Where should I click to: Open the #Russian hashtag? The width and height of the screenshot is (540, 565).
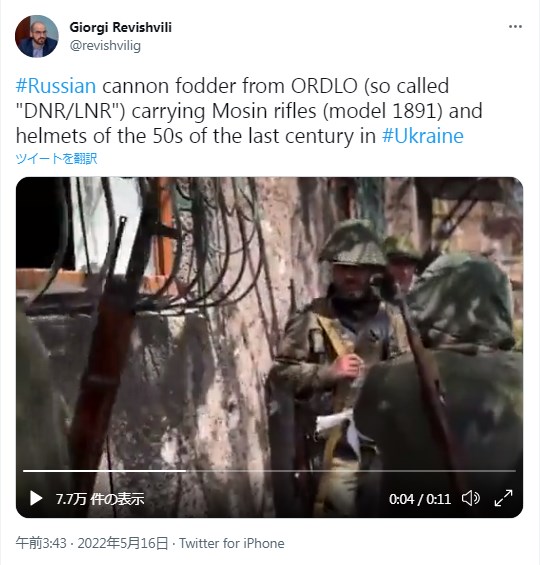[x=56, y=86]
